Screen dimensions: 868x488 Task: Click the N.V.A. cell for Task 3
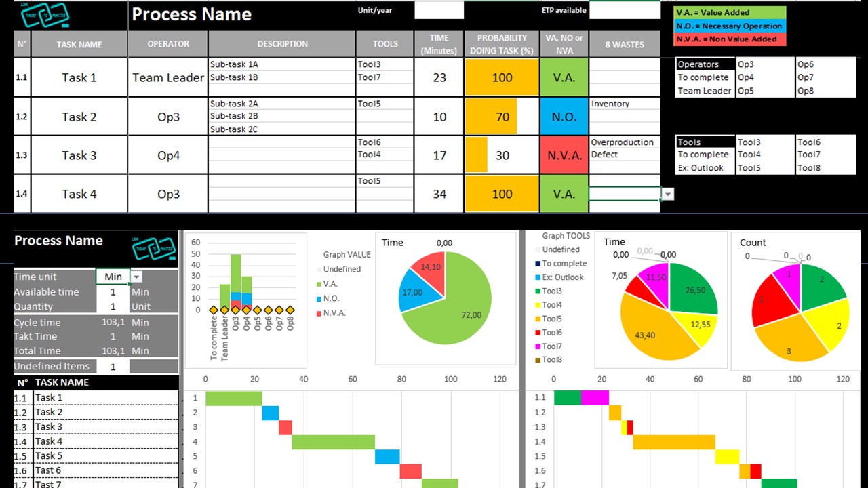click(564, 155)
